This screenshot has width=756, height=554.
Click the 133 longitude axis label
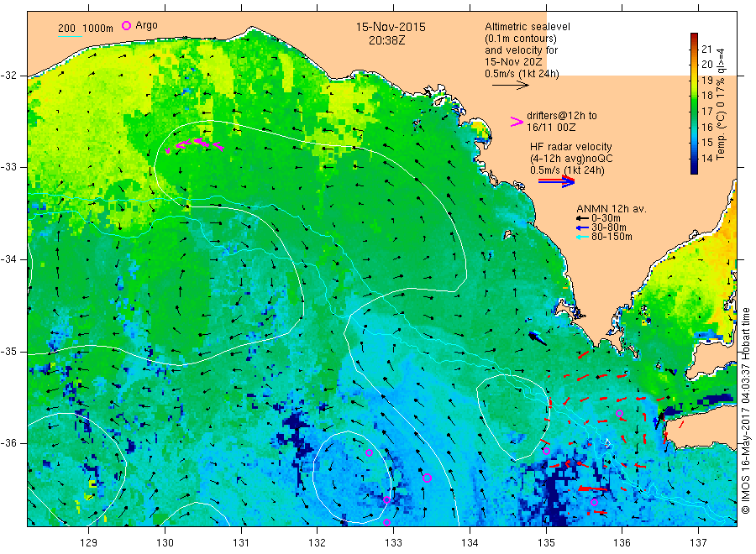tap(393, 543)
